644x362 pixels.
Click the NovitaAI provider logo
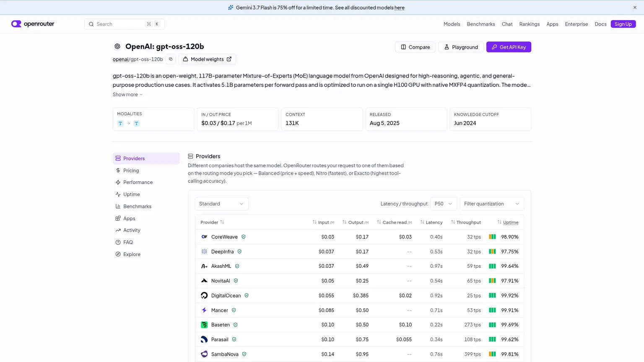204,281
